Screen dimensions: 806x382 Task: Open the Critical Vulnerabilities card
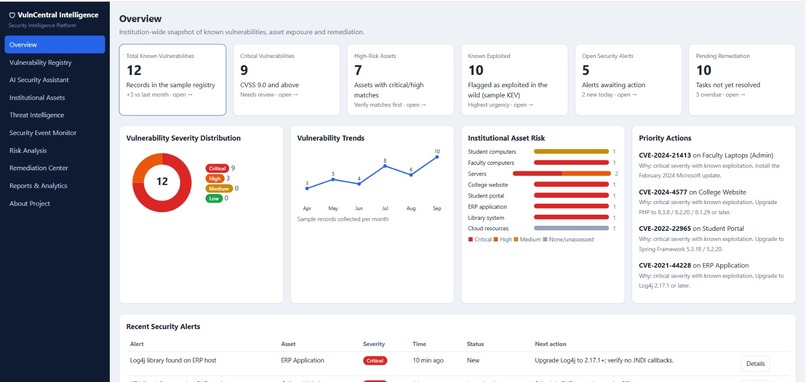point(286,80)
